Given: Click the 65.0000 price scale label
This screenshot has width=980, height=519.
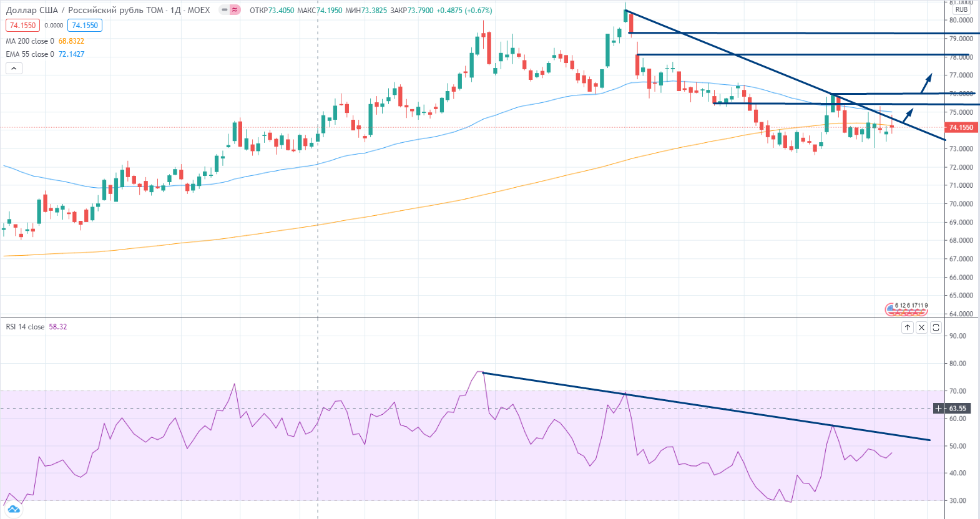Looking at the screenshot, I should 961,296.
